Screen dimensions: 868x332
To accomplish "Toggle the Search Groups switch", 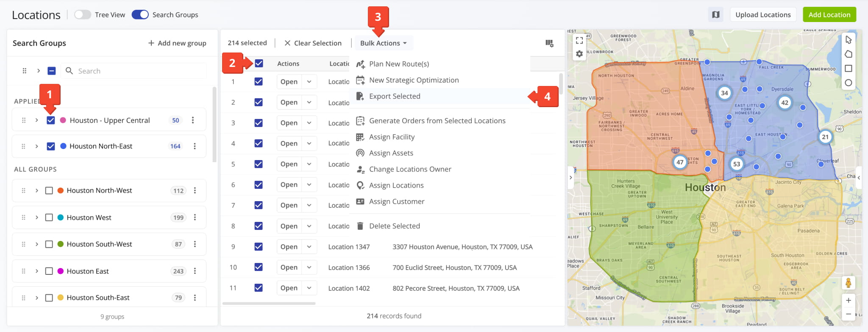I will tap(140, 15).
